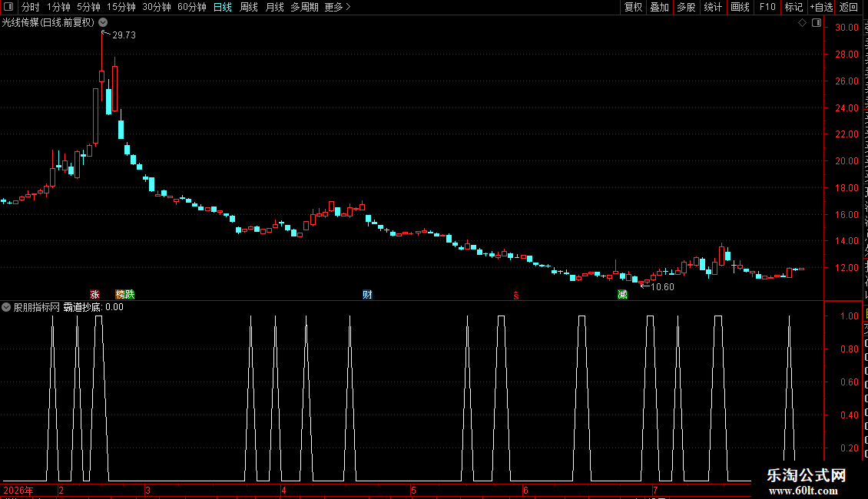Click the red 涨 event marker
868x499 pixels.
tap(94, 294)
